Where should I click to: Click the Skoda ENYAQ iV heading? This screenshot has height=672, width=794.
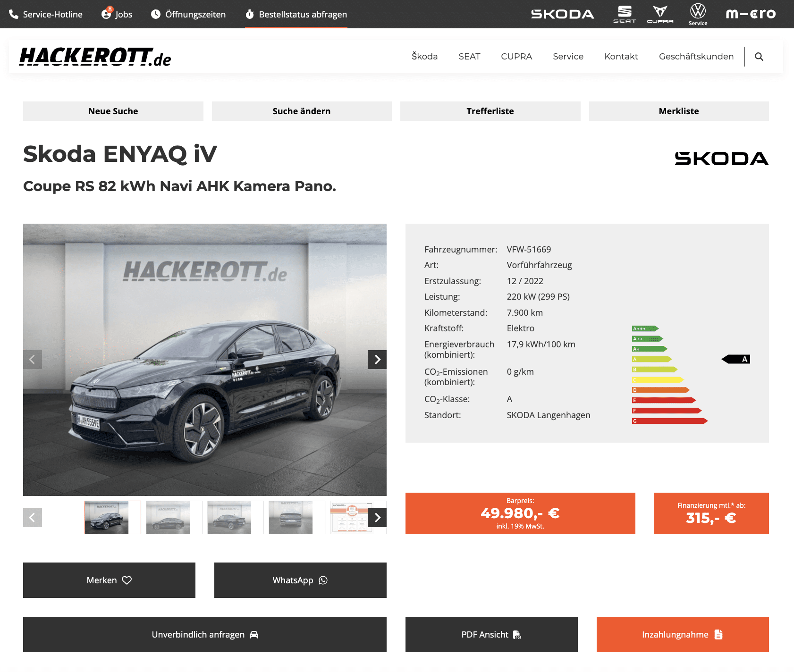pos(120,154)
